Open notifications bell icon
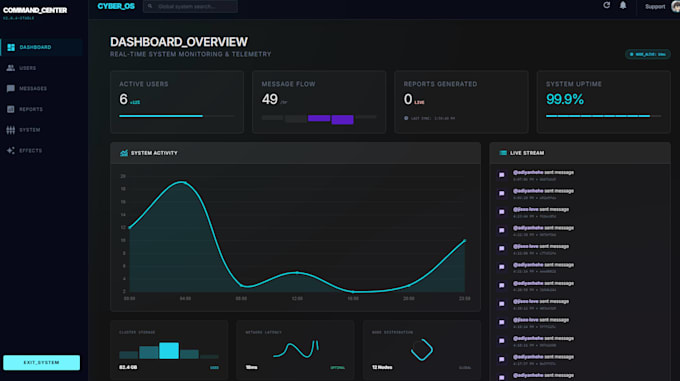 click(x=623, y=5)
